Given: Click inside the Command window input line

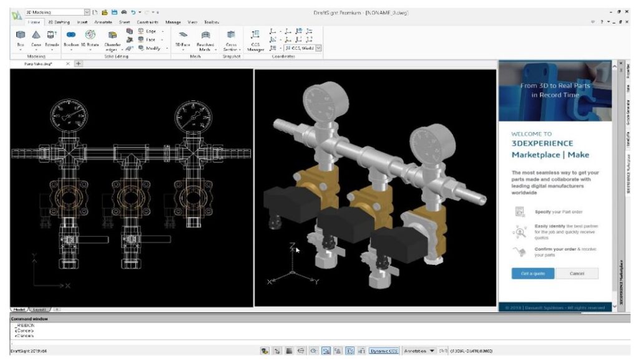Looking at the screenshot, I should pos(320,342).
